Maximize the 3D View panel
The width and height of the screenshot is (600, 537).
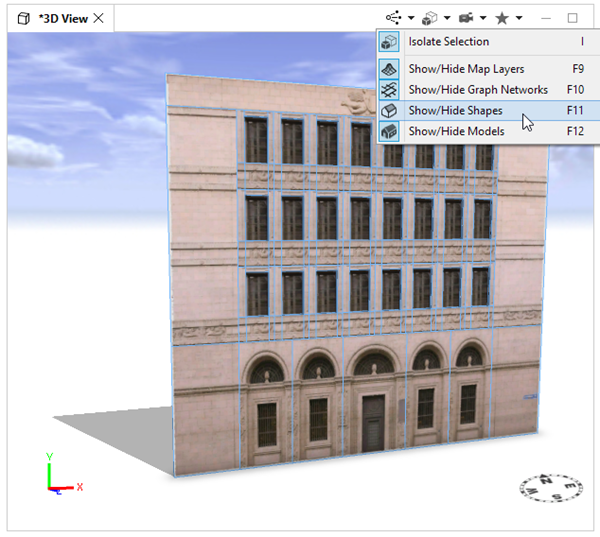click(x=573, y=18)
